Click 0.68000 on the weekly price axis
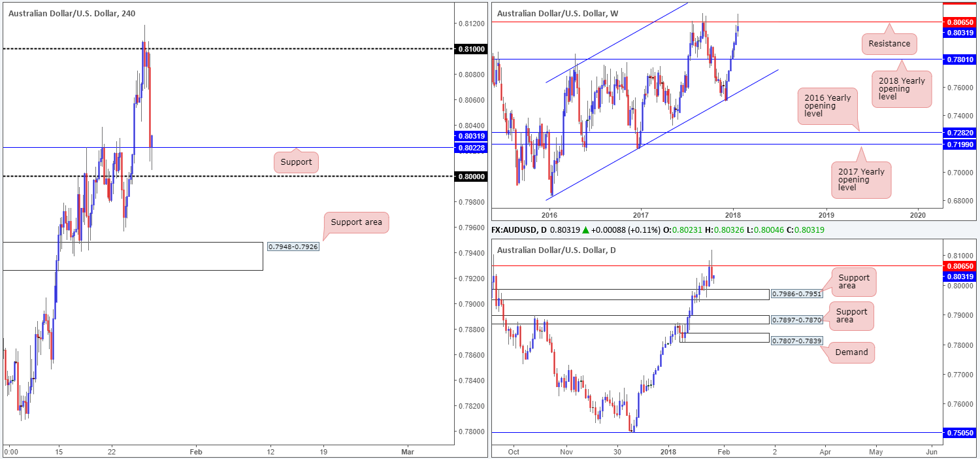This screenshot has height=459, width=980. pyautogui.click(x=960, y=201)
